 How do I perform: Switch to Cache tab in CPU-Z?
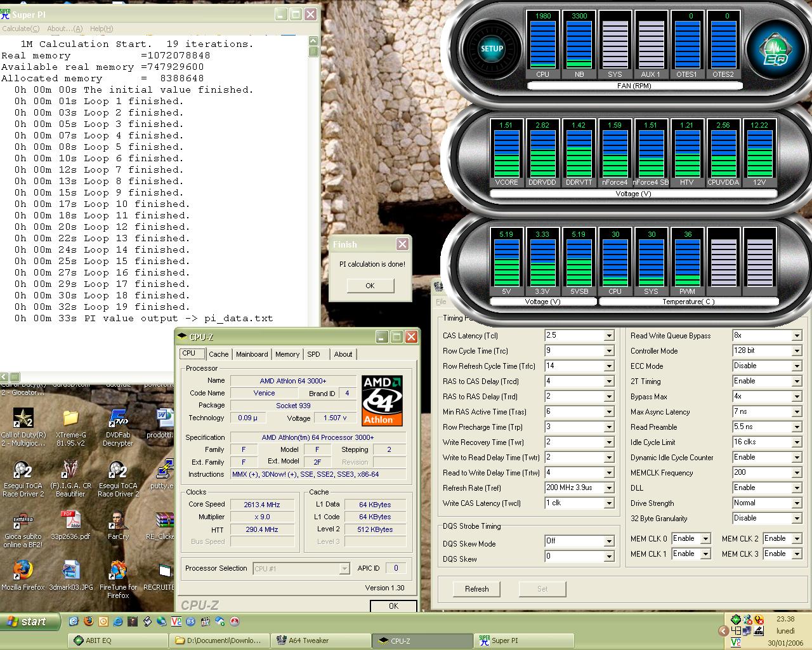tap(218, 354)
